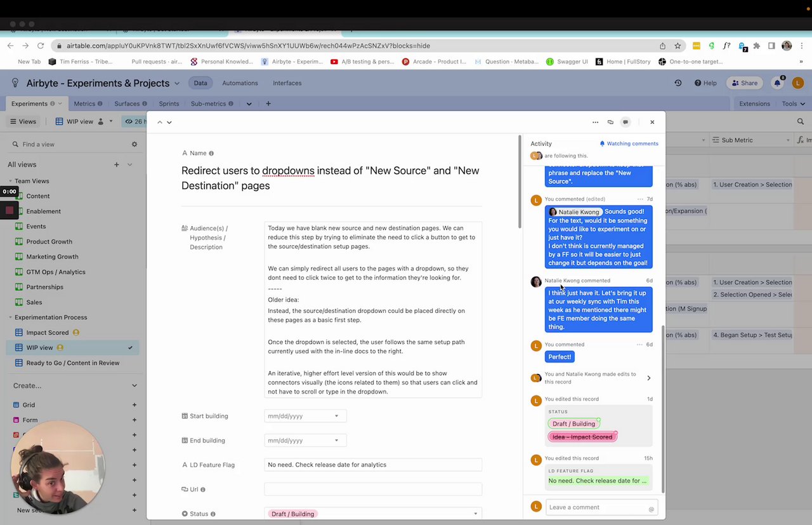Open the account avatar menu in Airtable
This screenshot has height=525, width=812.
tap(797, 83)
